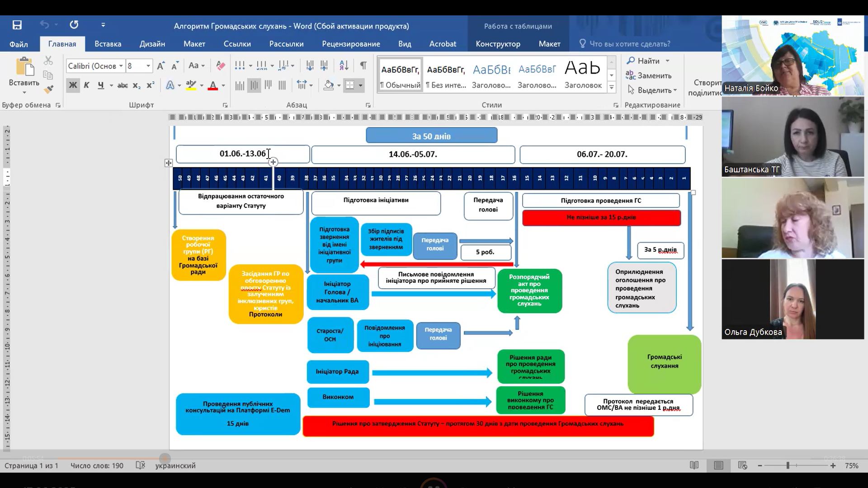This screenshot has width=868, height=488.
Task: Switch to the Вставка tab
Action: coord(108,44)
